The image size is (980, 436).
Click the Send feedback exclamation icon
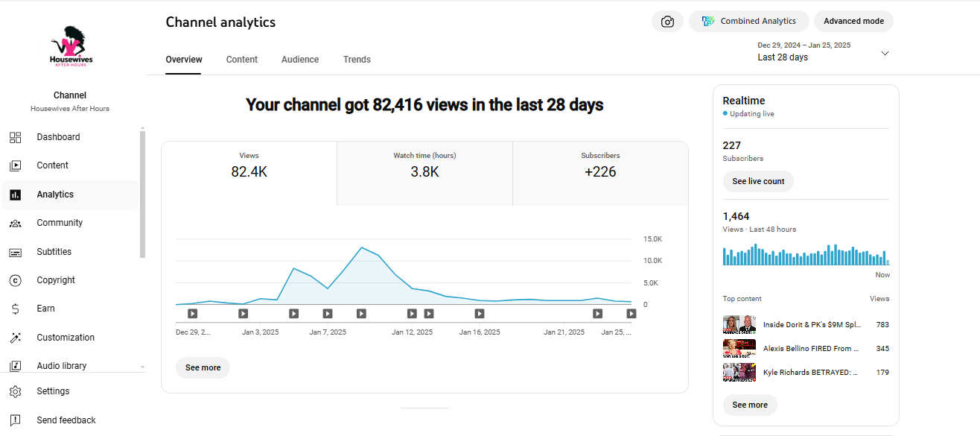click(x=15, y=420)
